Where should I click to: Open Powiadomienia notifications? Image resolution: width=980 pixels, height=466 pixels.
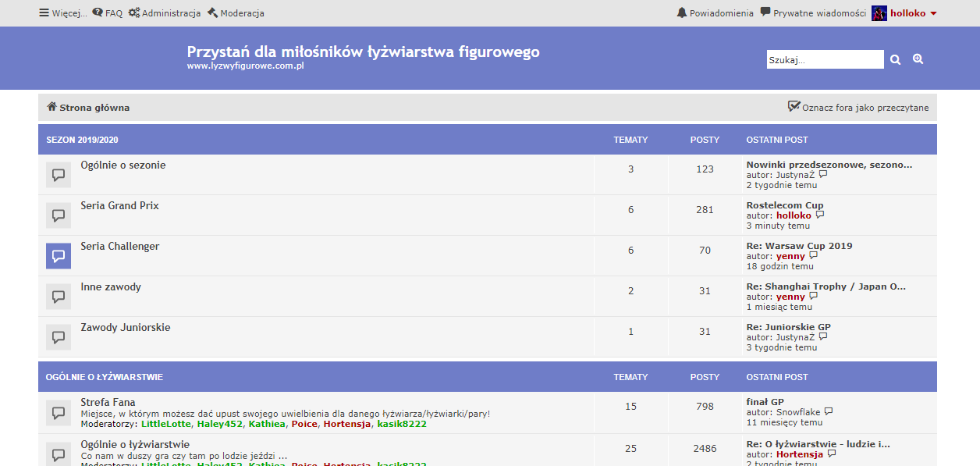(x=715, y=13)
